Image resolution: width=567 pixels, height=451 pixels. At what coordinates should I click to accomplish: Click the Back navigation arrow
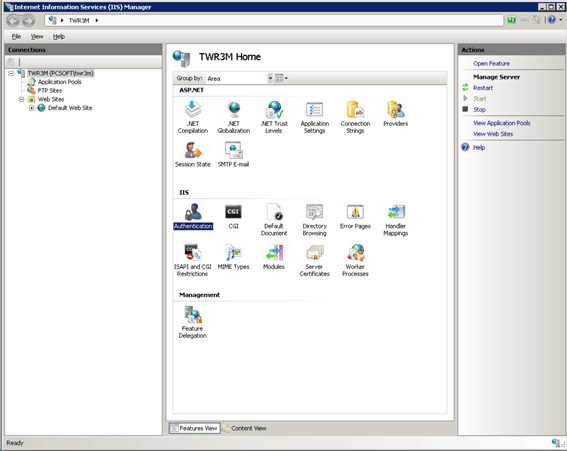point(13,21)
